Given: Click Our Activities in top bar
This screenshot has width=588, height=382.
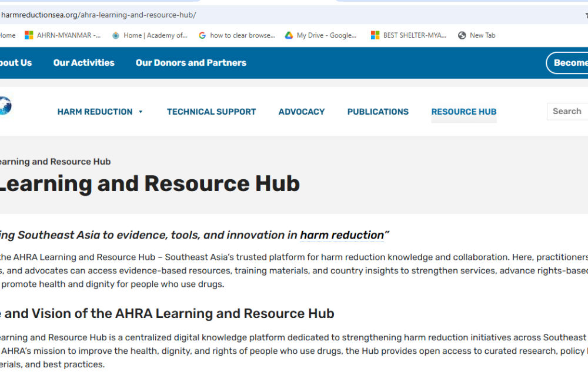Looking at the screenshot, I should click(x=83, y=63).
